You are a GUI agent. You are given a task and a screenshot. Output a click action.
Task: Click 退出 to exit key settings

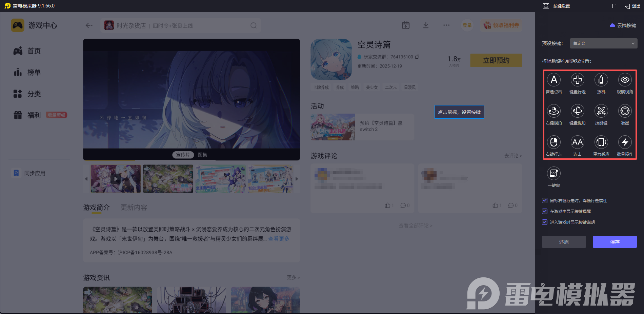click(632, 6)
